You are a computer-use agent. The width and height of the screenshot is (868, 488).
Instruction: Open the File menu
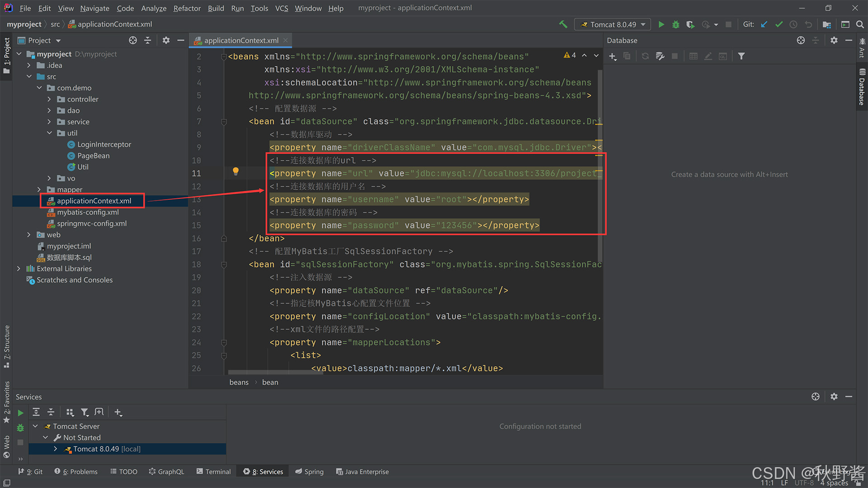(25, 8)
